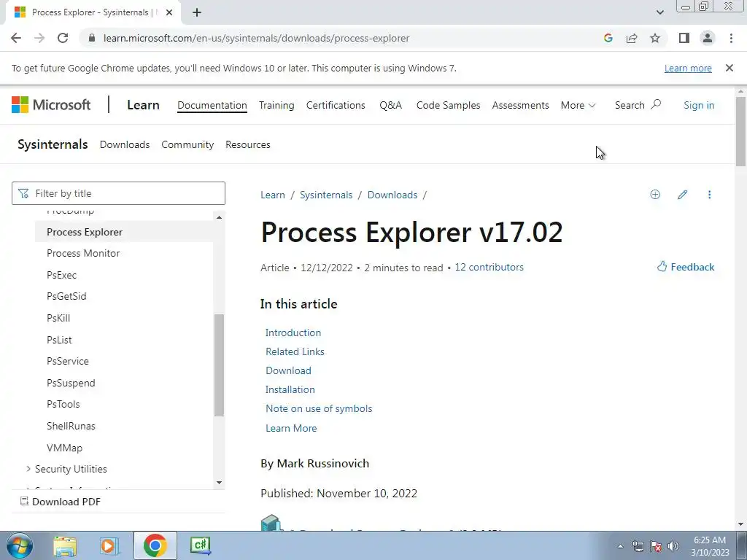
Task: Open PsSuspend in the sidebar
Action: 71,383
